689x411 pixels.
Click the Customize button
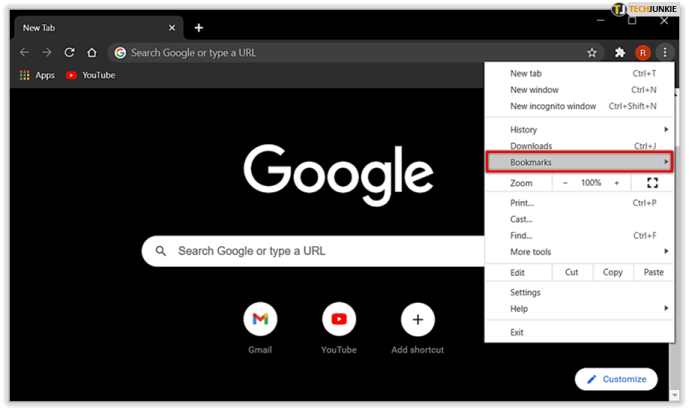(x=616, y=379)
